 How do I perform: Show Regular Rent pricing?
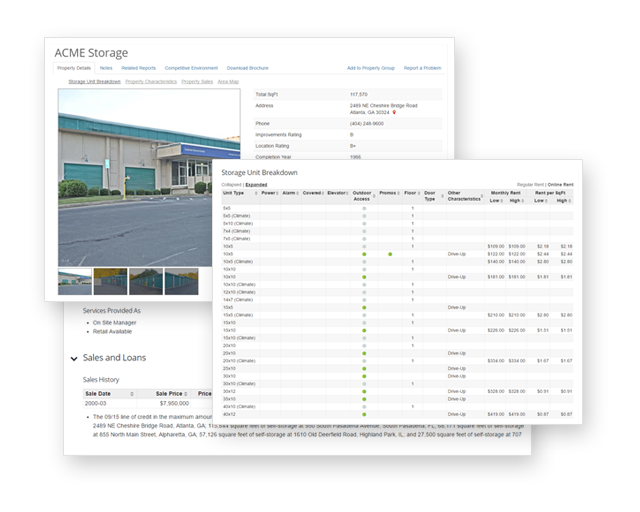point(530,184)
